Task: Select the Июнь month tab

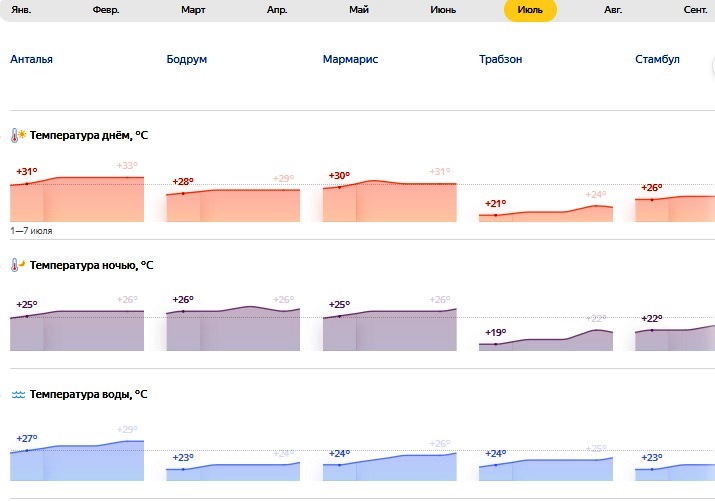Action: click(x=443, y=10)
